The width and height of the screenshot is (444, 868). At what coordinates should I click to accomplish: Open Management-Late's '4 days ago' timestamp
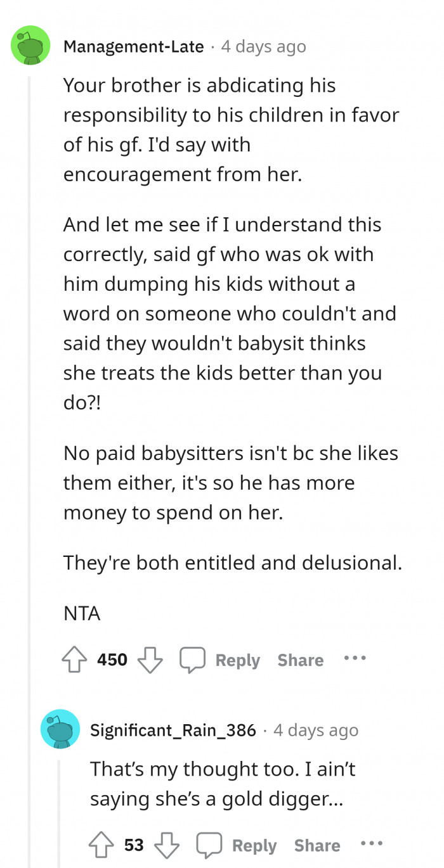click(263, 47)
